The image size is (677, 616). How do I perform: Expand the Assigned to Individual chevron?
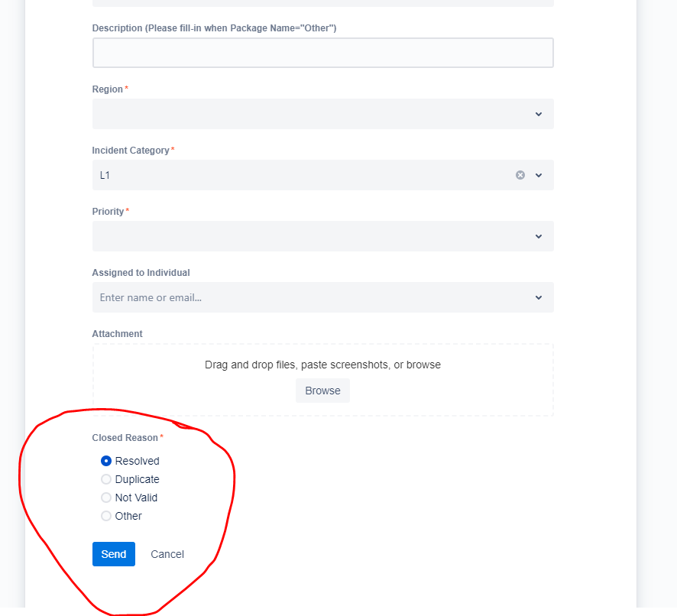click(539, 297)
